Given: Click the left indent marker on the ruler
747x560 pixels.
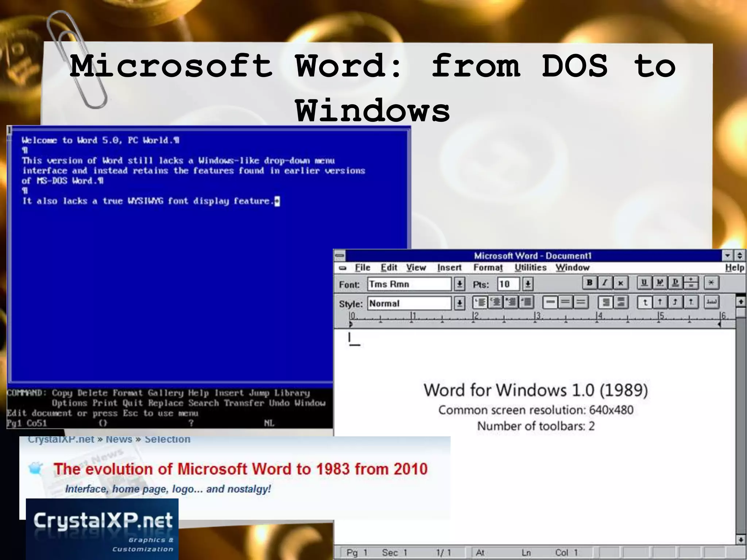Looking at the screenshot, I should click(351, 324).
